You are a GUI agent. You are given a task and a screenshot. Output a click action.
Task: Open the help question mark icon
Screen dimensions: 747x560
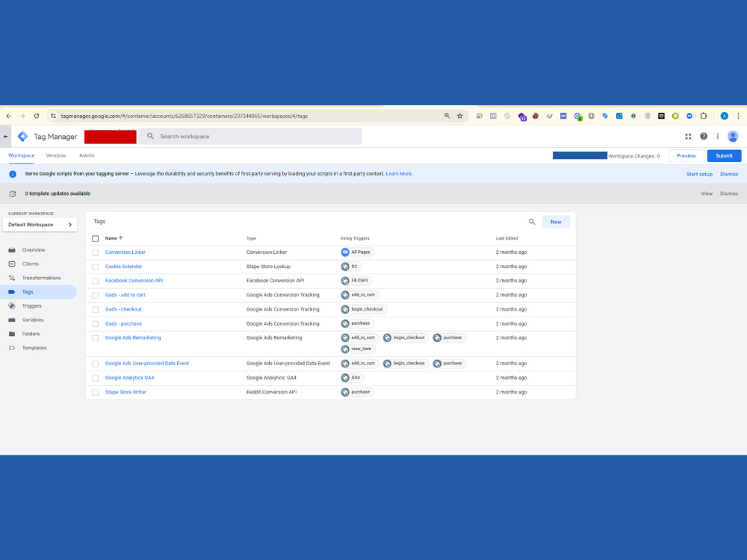703,136
